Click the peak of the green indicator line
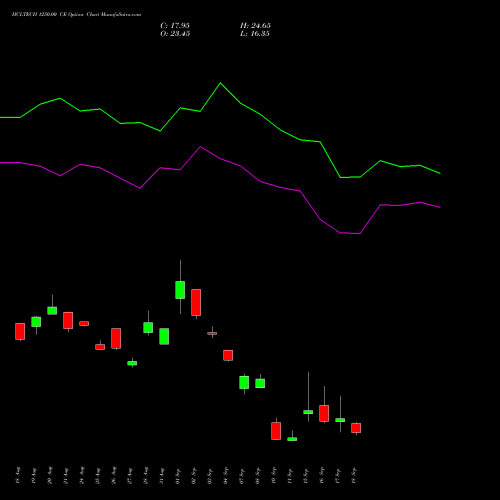The height and width of the screenshot is (500, 500). click(220, 83)
